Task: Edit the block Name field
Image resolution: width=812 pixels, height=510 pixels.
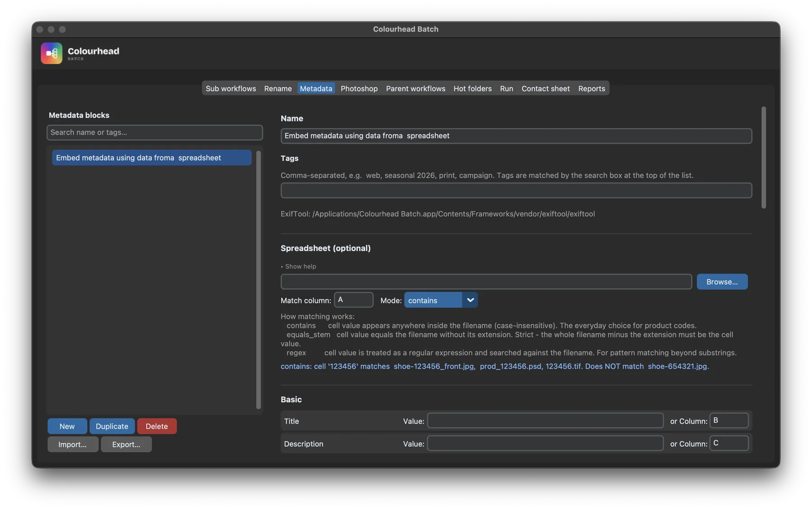Action: [x=516, y=136]
